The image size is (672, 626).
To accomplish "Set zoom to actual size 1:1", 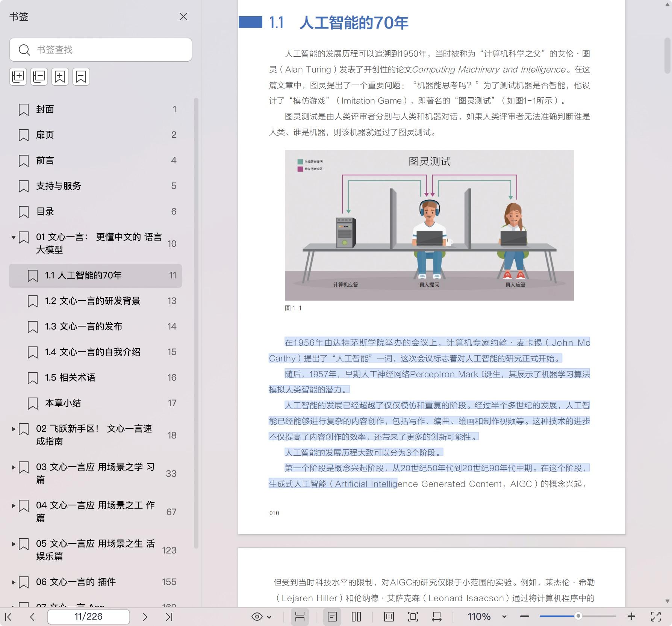I will coord(389,617).
